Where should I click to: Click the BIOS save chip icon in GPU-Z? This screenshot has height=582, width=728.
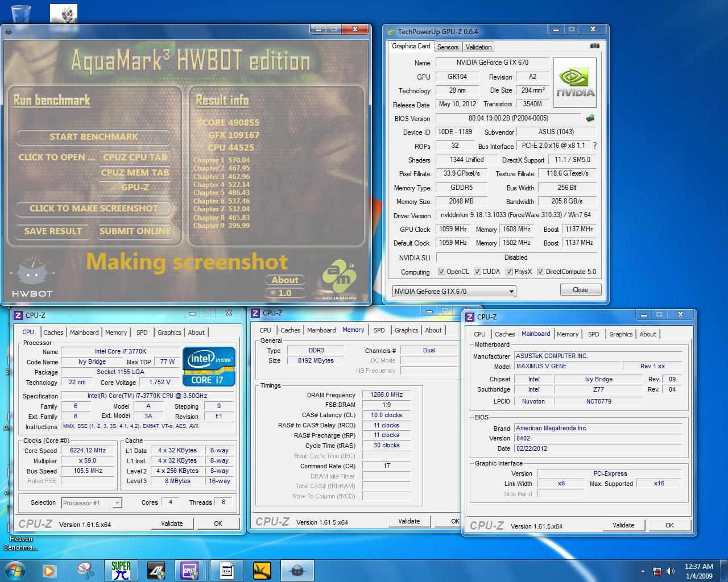tap(590, 118)
